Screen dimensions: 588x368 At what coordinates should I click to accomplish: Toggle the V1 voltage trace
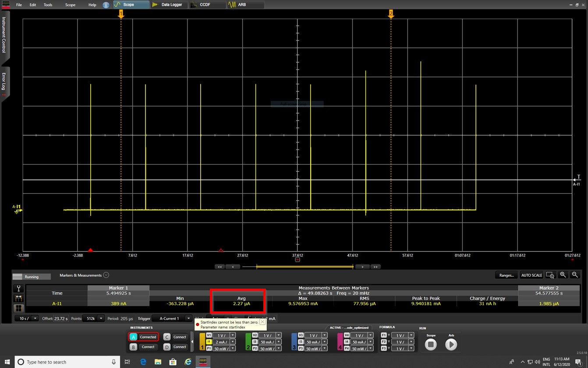pyautogui.click(x=209, y=335)
